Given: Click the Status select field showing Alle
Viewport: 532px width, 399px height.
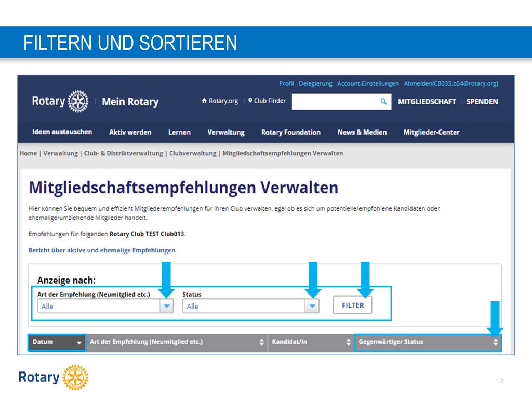Looking at the screenshot, I should [251, 306].
